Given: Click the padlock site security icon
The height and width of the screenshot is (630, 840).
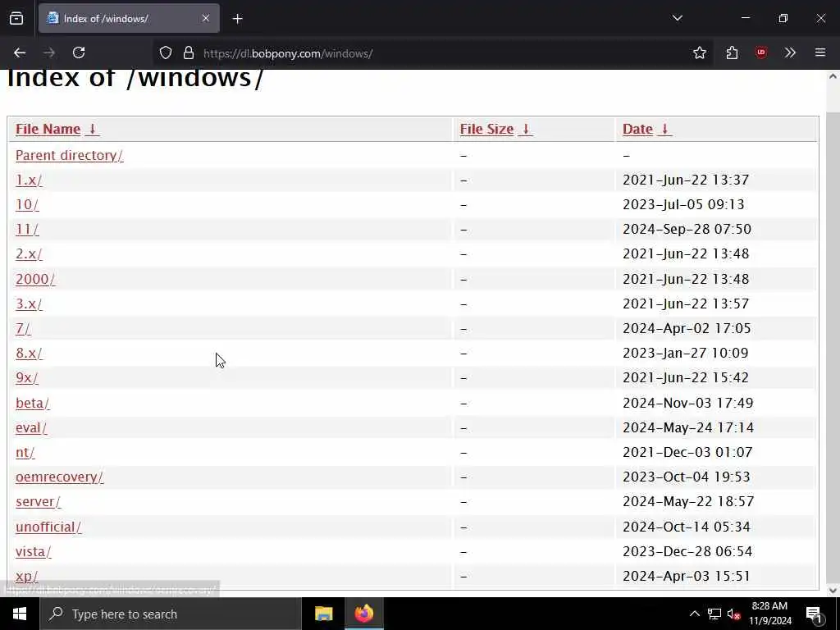Looking at the screenshot, I should point(189,53).
